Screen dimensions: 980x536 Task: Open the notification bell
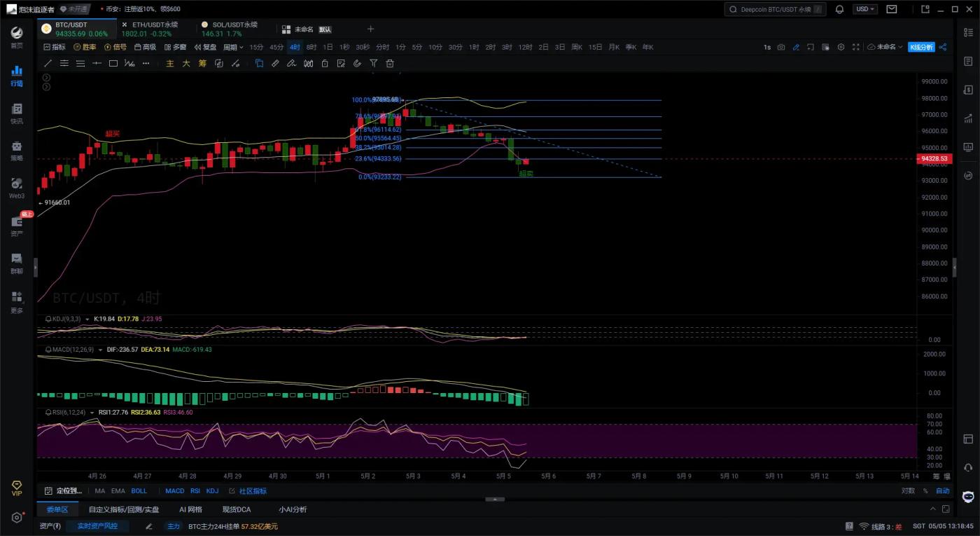click(839, 9)
